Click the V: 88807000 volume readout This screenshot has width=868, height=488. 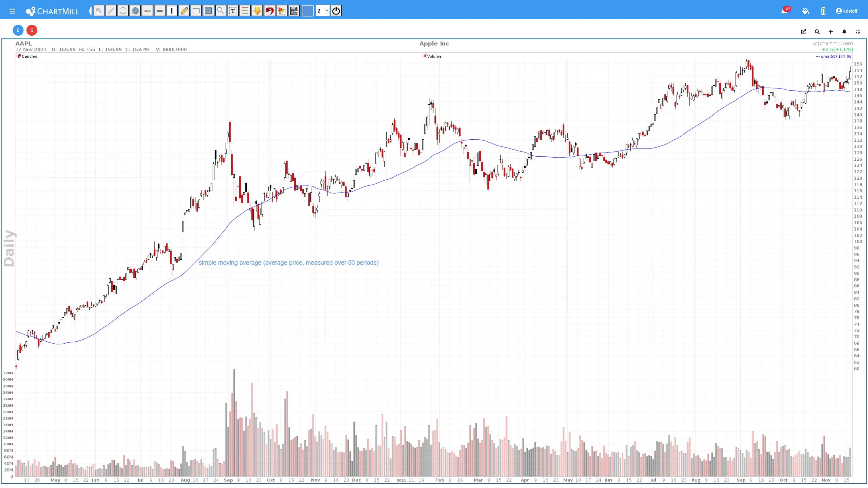171,49
